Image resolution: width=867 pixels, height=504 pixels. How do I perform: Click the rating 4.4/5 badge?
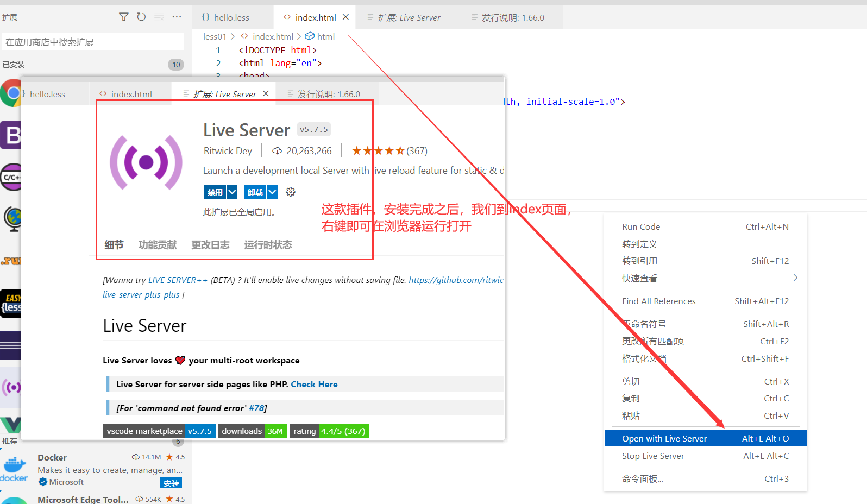(329, 431)
